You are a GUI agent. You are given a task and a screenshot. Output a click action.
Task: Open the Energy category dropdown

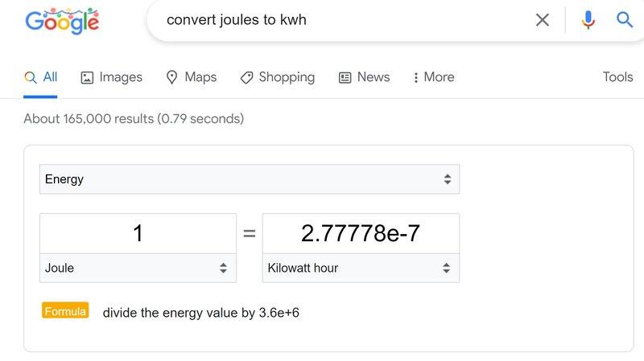coord(250,178)
